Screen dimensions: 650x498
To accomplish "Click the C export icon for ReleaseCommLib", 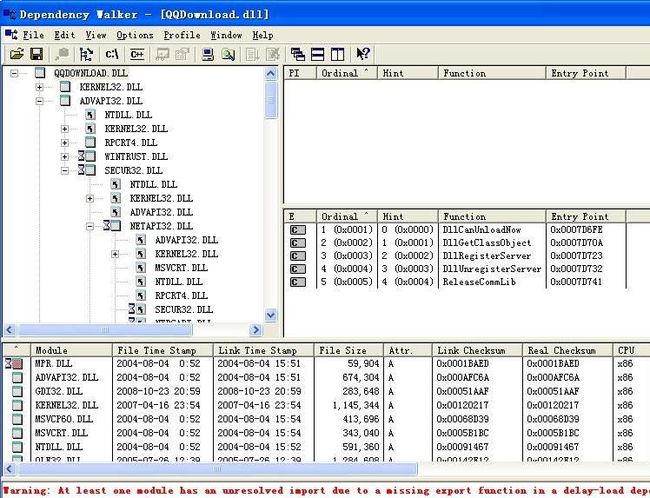I will [x=298, y=282].
